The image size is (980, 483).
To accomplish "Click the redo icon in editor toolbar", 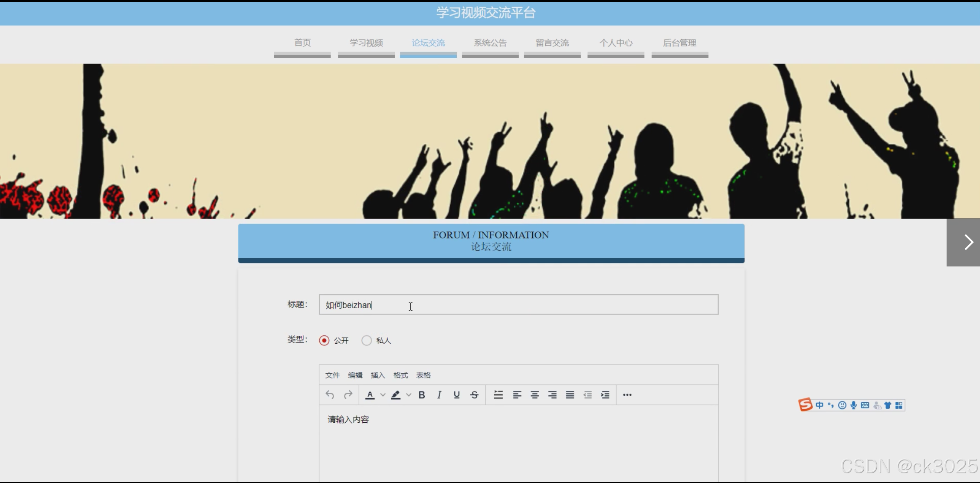I will pyautogui.click(x=348, y=395).
